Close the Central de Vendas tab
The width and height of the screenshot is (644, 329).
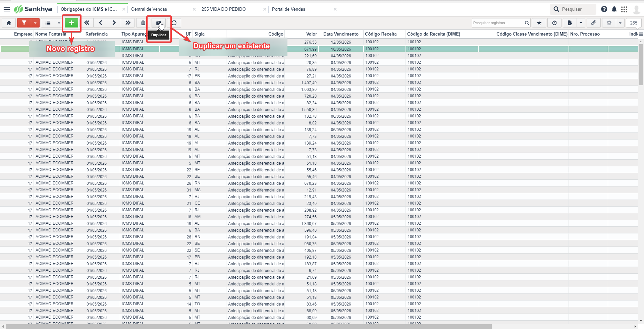coord(194,9)
